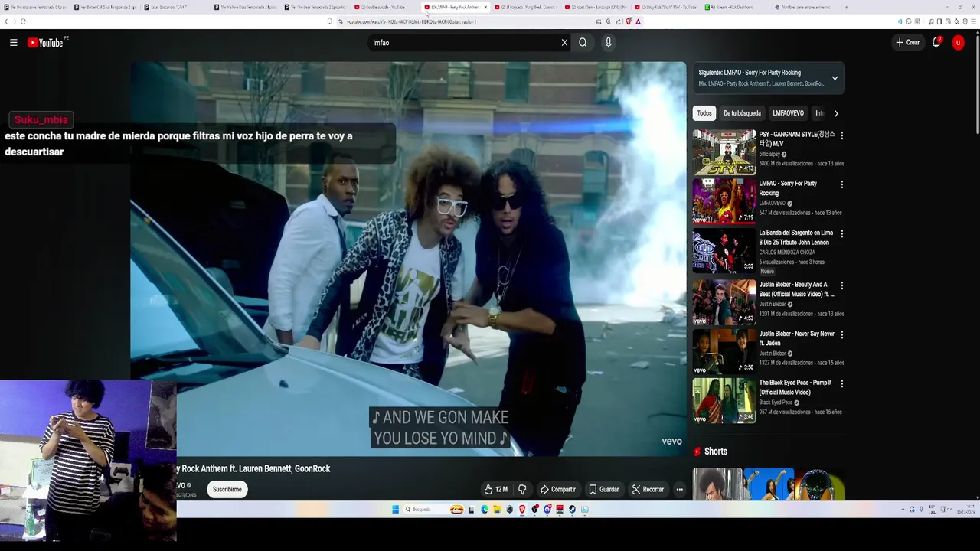This screenshot has height=551, width=980.
Task: Open options for Sorry For Party Rocking
Action: [x=841, y=184]
